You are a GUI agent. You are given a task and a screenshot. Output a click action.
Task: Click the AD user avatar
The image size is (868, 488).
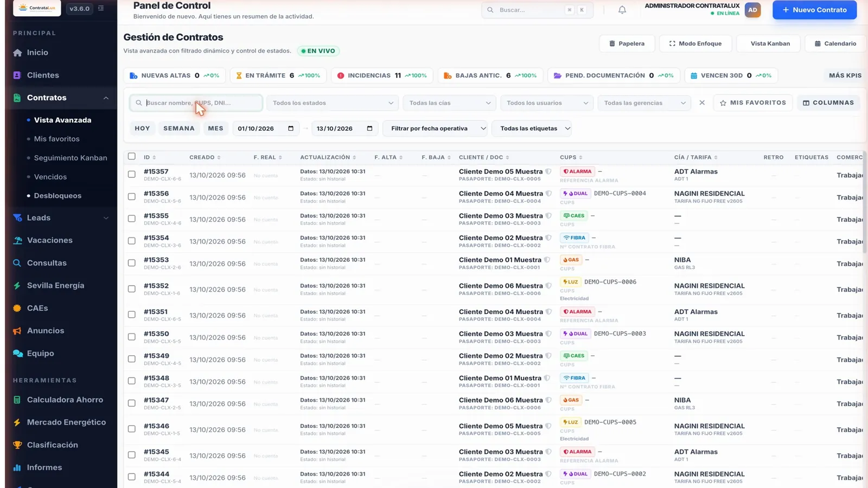coord(752,10)
